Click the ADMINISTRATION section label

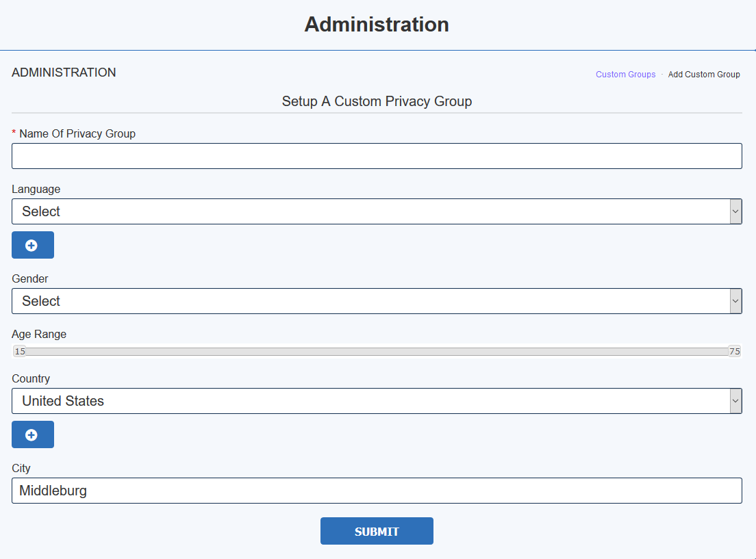click(x=64, y=73)
